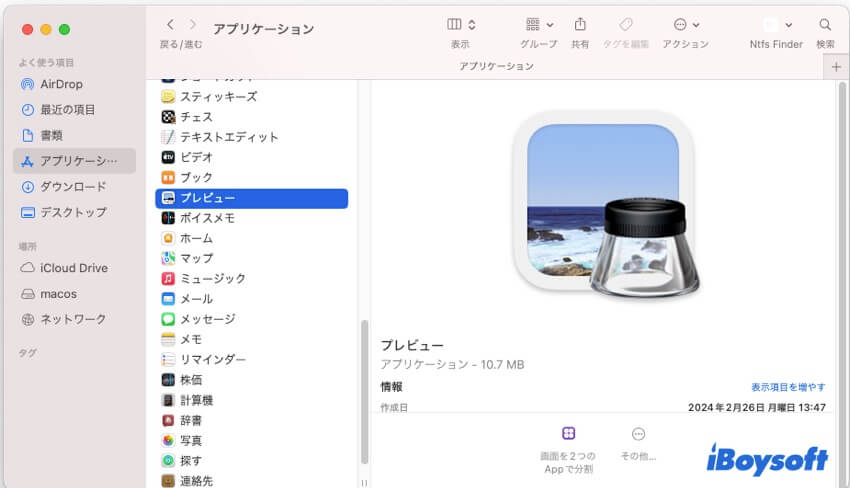Click the search magnifier icon
The image size is (850, 488).
tap(825, 24)
